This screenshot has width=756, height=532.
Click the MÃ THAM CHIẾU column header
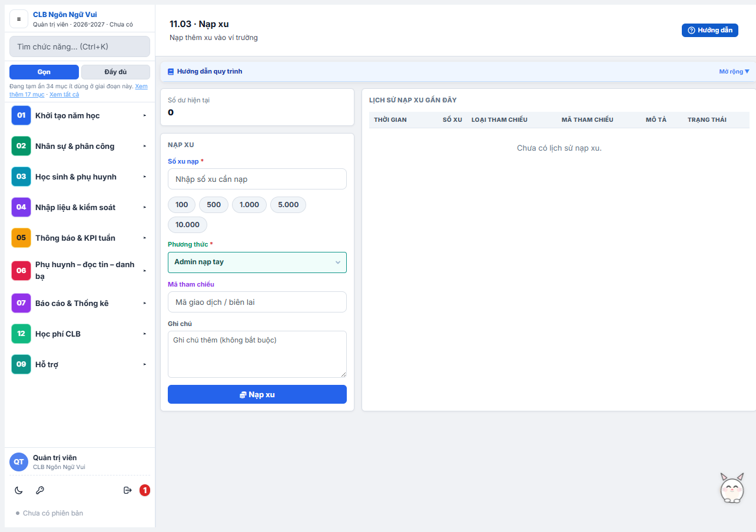(x=588, y=119)
